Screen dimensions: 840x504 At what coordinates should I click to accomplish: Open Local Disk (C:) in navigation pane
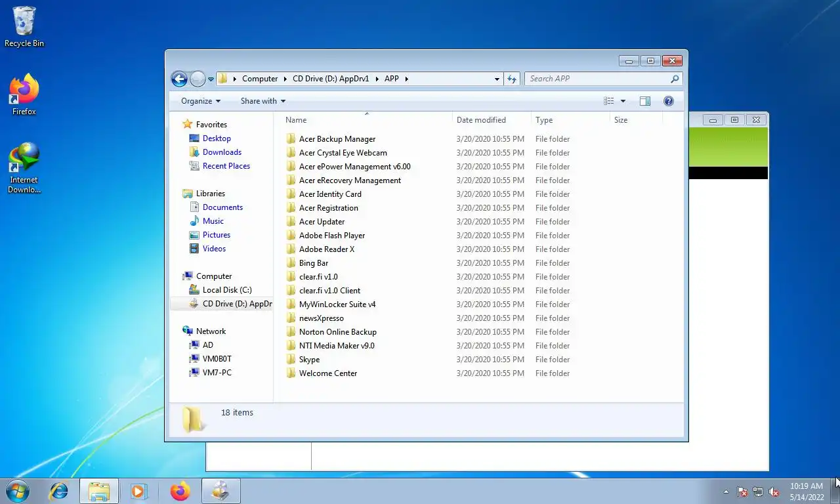pyautogui.click(x=227, y=290)
